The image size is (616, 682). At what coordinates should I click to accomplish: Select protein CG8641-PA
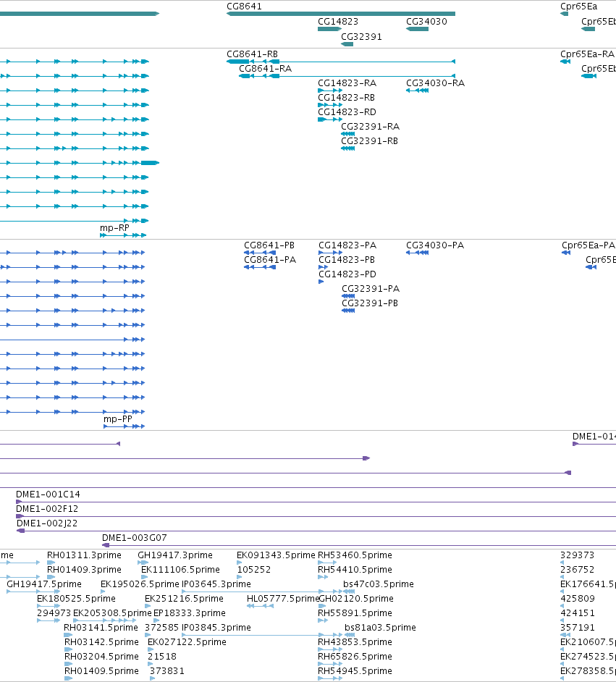click(260, 267)
